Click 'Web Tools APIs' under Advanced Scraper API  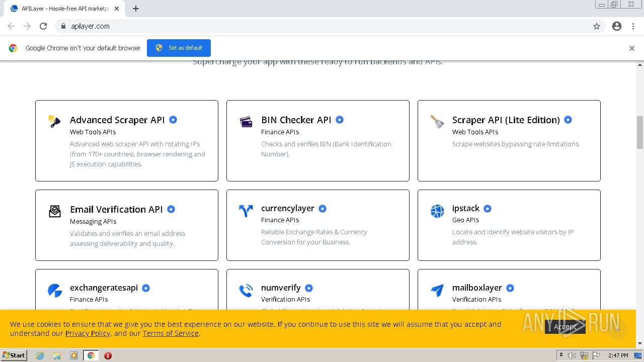(93, 132)
